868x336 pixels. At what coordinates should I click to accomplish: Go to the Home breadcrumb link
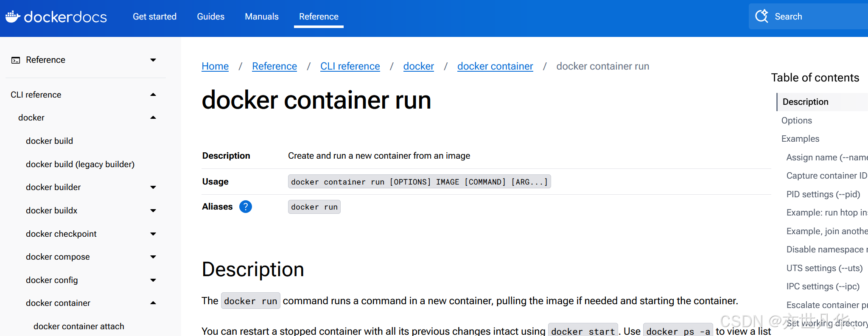(215, 66)
